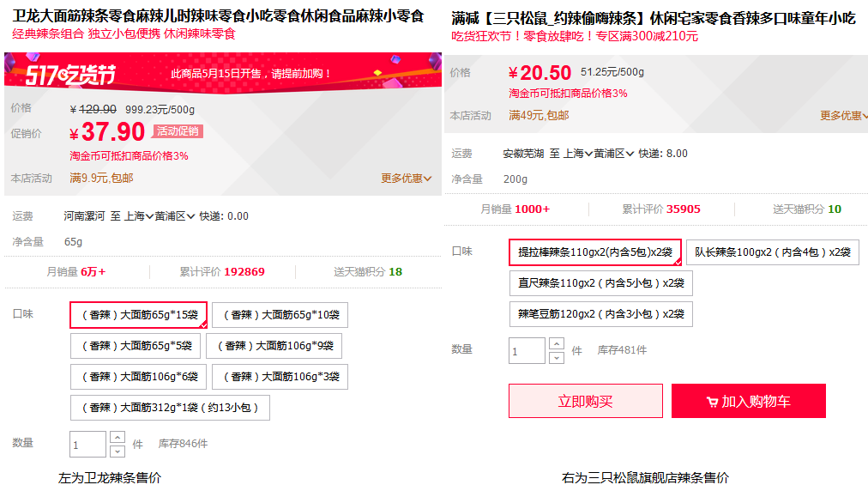
Task: Open 黄浦区 district dropdown, left listing
Action: [175, 216]
